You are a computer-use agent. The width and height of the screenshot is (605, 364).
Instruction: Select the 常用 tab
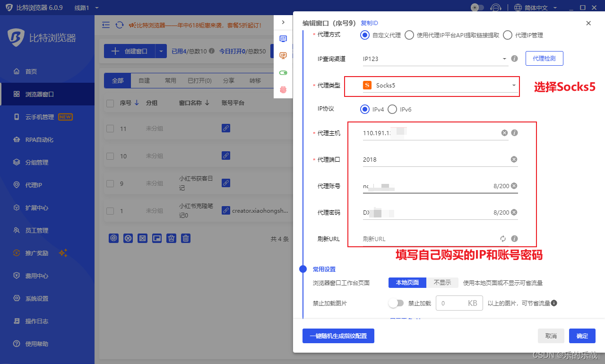[170, 81]
